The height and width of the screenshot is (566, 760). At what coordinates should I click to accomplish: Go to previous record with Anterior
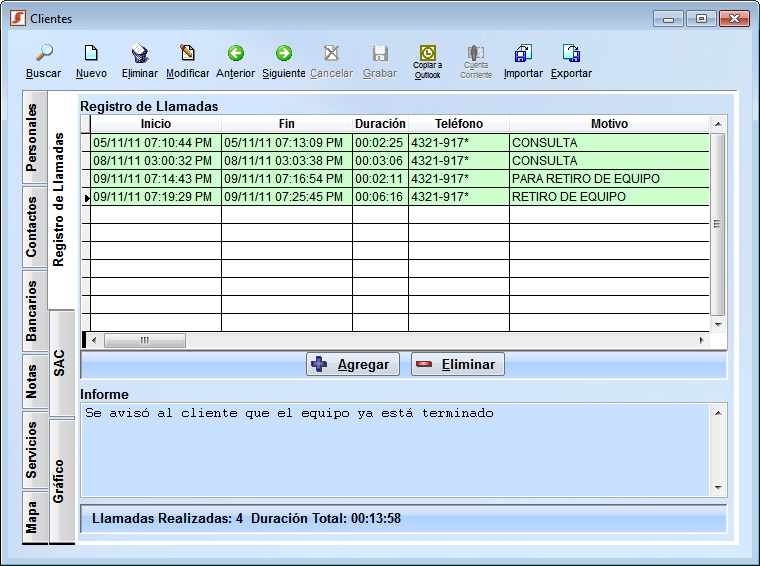coord(236,54)
